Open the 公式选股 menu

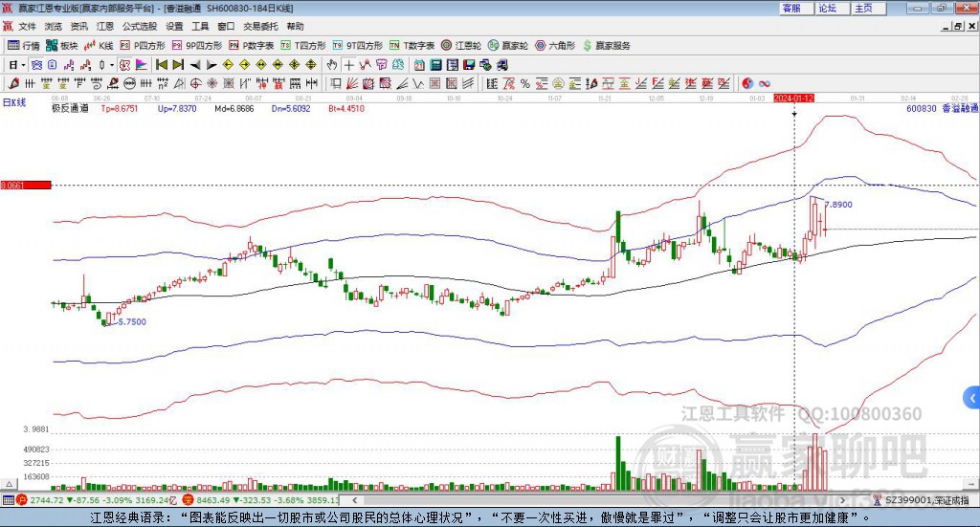coord(139,27)
